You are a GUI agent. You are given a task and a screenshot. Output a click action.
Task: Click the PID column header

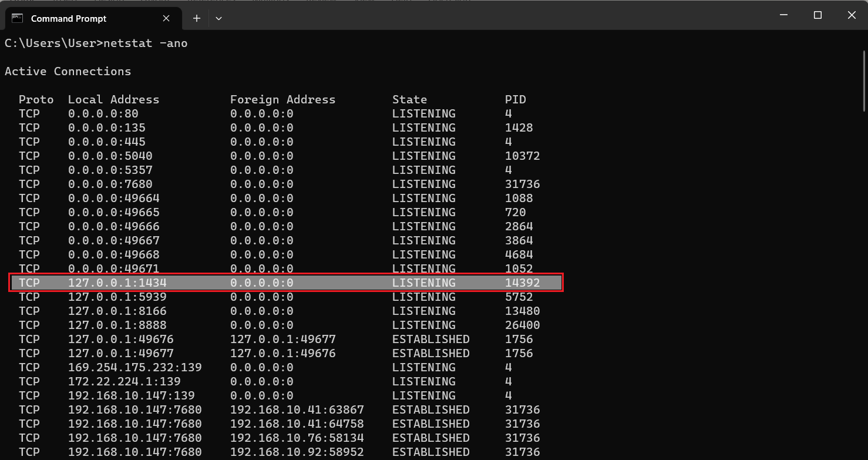[516, 99]
